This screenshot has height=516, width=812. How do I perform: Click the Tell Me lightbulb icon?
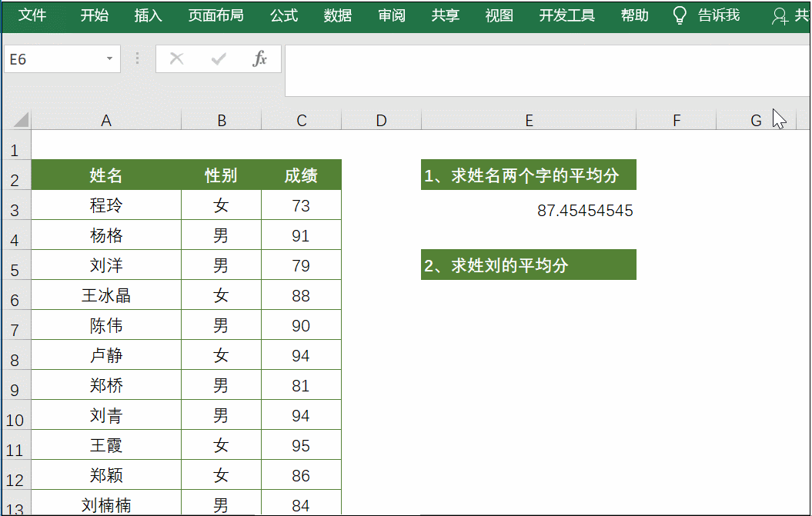click(x=679, y=15)
